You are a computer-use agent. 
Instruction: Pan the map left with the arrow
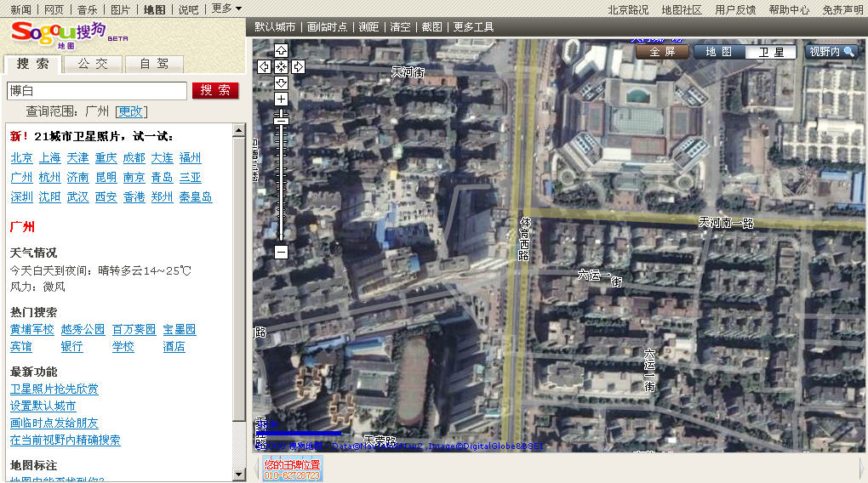pyautogui.click(x=265, y=67)
